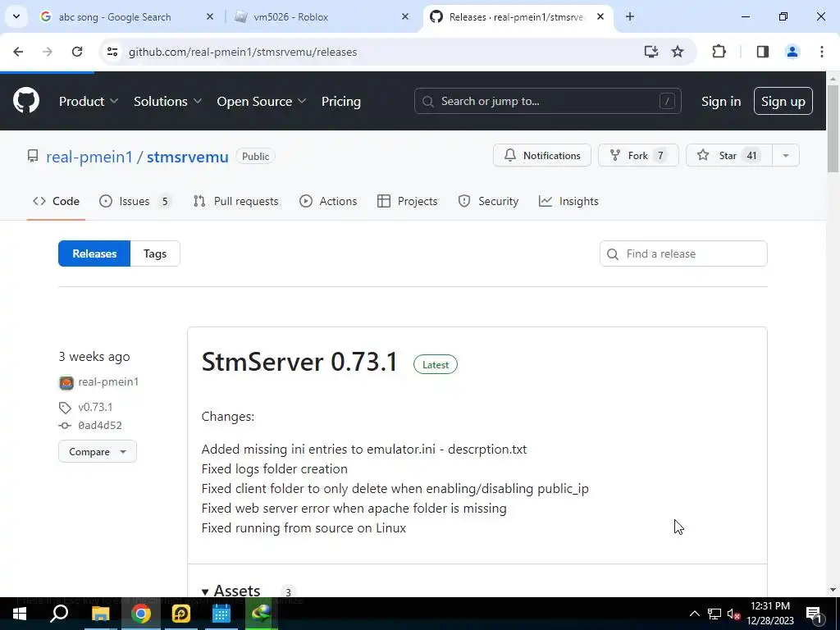
Task: Open real-pmein1 owner link
Action: (89, 157)
